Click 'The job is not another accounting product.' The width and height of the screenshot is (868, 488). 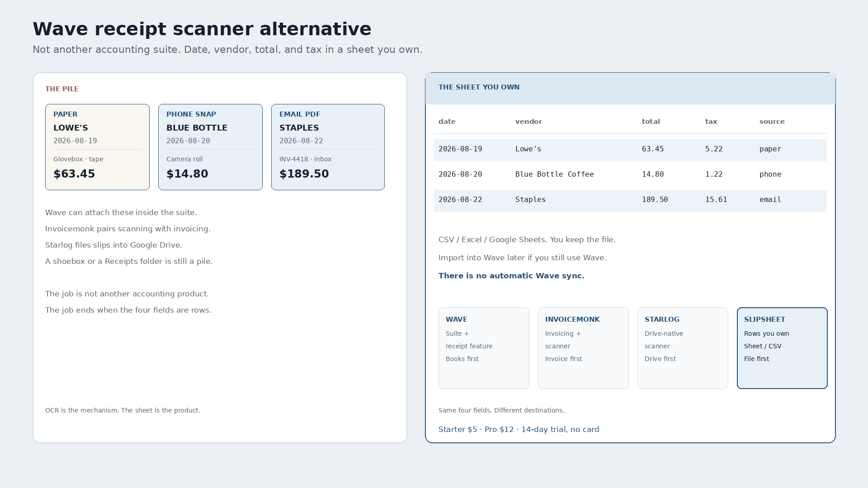click(x=127, y=294)
